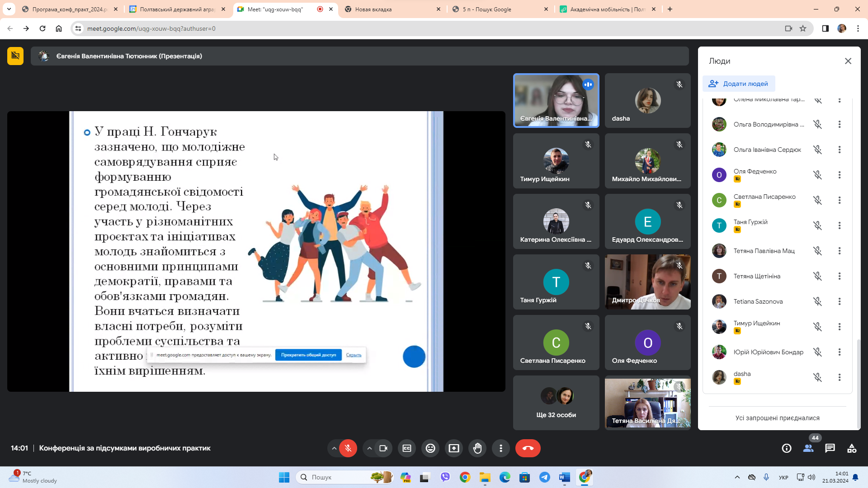This screenshot has height=488, width=868.
Task: Open Windows Start menu
Action: (x=284, y=477)
